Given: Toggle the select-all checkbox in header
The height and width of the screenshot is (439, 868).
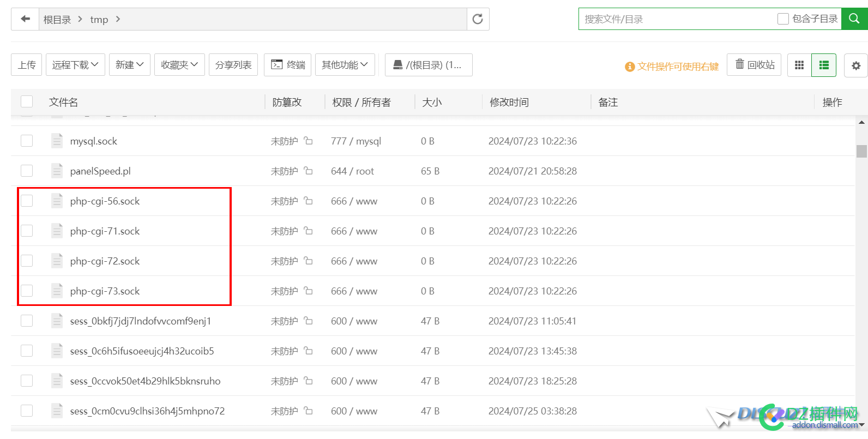Looking at the screenshot, I should tap(27, 101).
